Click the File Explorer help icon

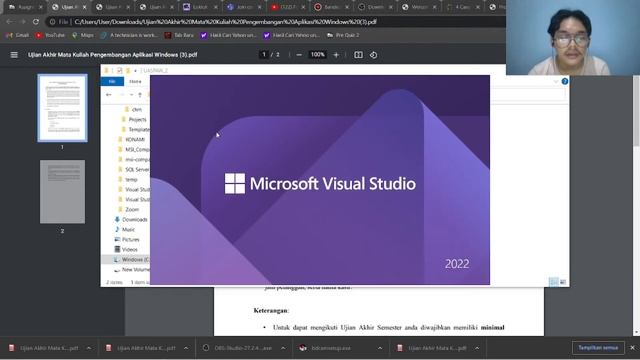tap(565, 82)
